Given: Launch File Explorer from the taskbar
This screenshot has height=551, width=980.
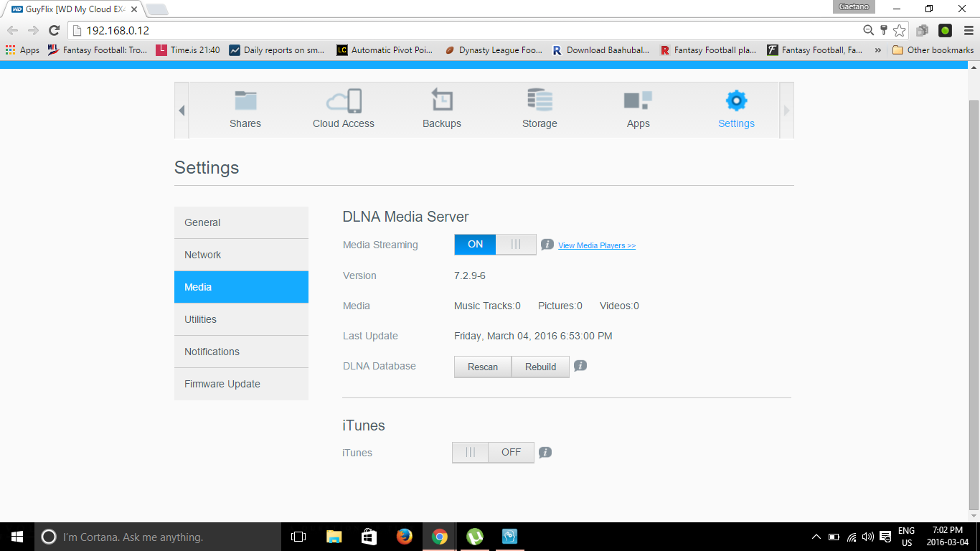Looking at the screenshot, I should click(x=334, y=537).
